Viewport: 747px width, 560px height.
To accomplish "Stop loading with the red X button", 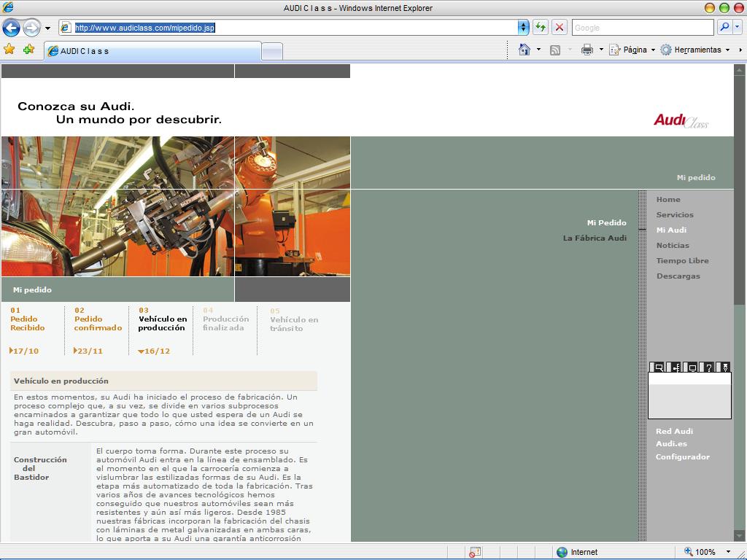I will click(560, 28).
